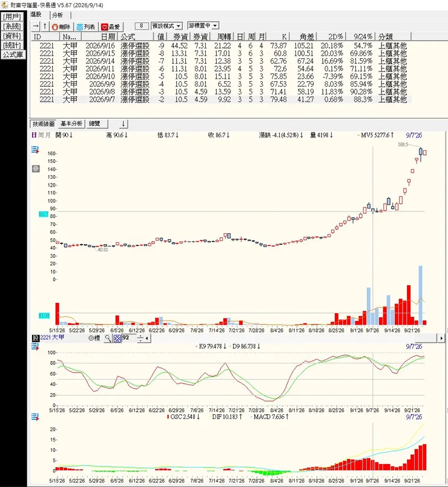
Task: Click the magnifier zoom icon below the chart
Action: tap(108, 338)
